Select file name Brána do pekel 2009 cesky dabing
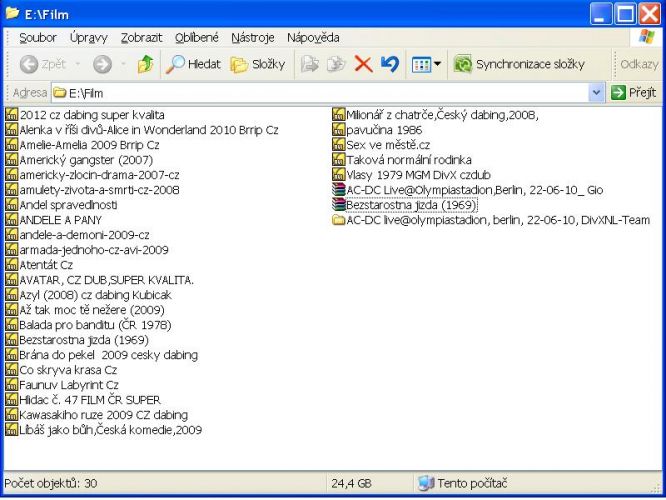The height and width of the screenshot is (500, 666). click(109, 355)
